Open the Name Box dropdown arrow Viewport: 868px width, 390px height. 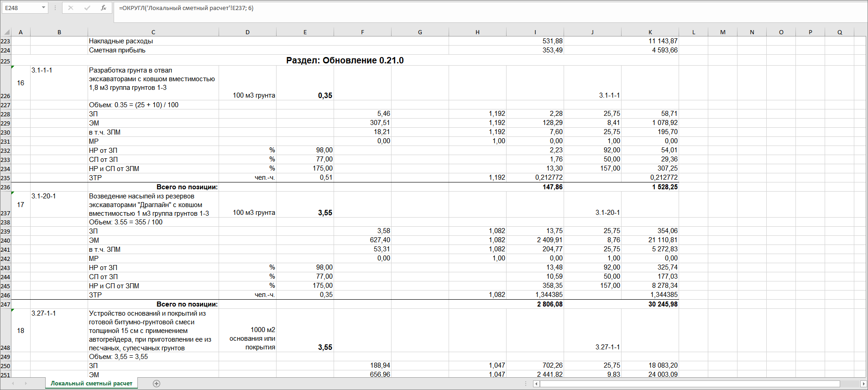43,8
